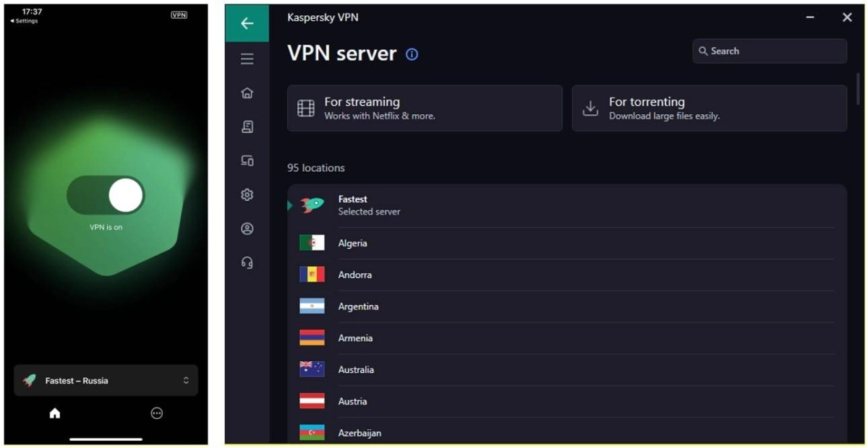Turn off the mobile VPN toggle switch
Image resolution: width=868 pixels, height=448 pixels.
106,196
